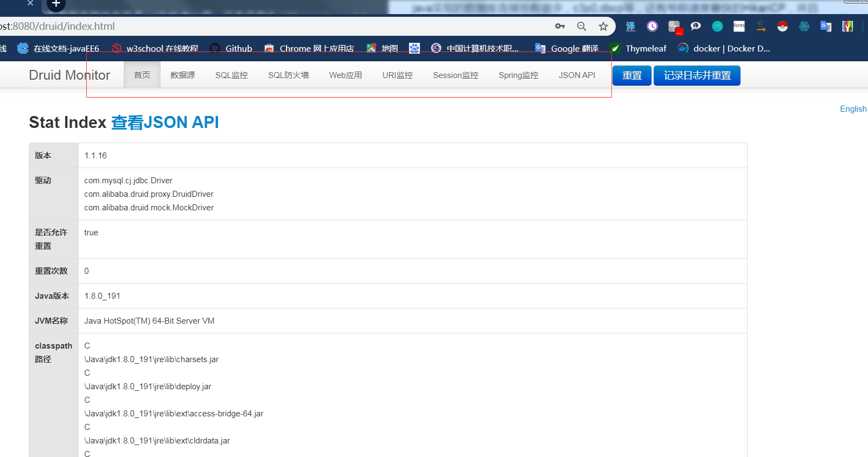Open the Web应用 tab
Image resolution: width=868 pixels, height=457 pixels.
pyautogui.click(x=346, y=75)
